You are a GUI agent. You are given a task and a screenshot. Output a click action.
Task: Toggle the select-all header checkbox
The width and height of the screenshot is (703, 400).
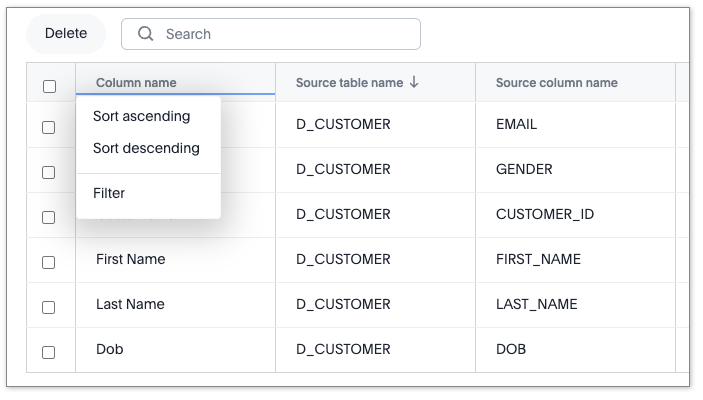[x=49, y=86]
